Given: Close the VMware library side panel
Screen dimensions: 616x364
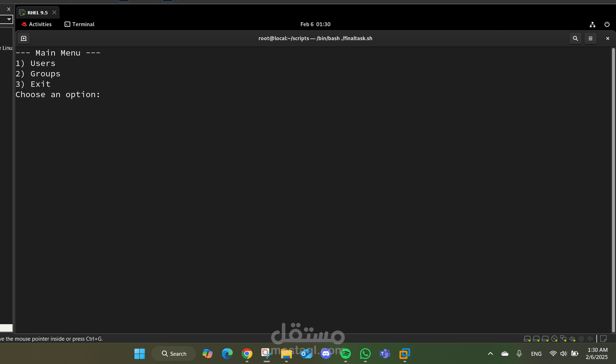Looking at the screenshot, I should [9, 9].
